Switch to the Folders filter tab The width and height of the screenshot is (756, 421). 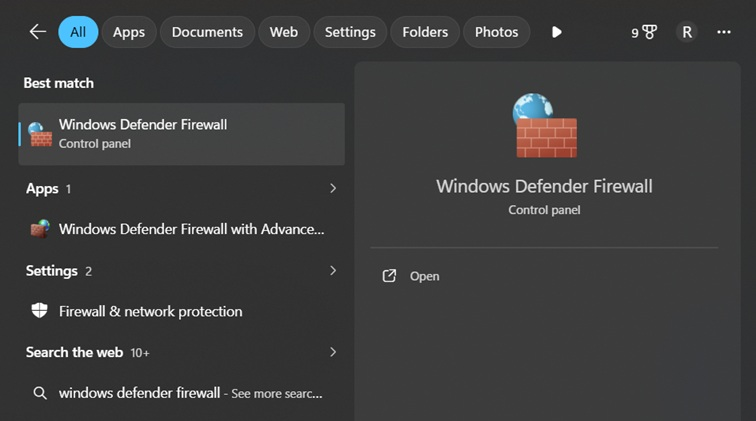[425, 32]
